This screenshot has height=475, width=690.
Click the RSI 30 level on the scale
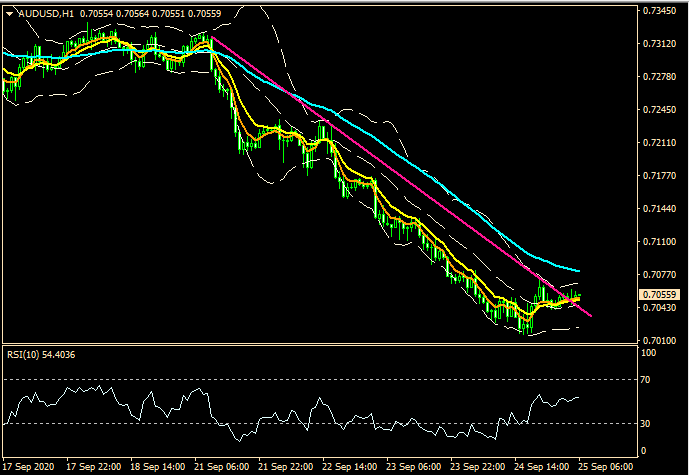click(648, 424)
